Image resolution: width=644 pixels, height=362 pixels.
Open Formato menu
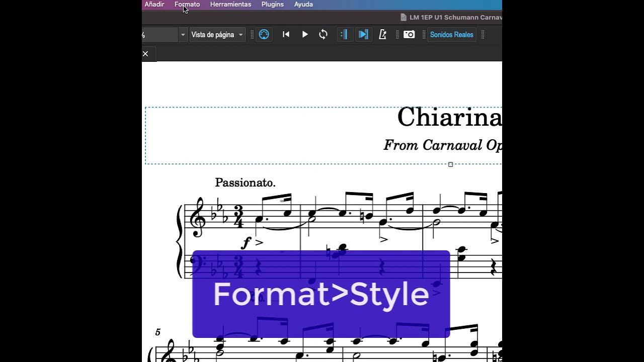point(187,4)
